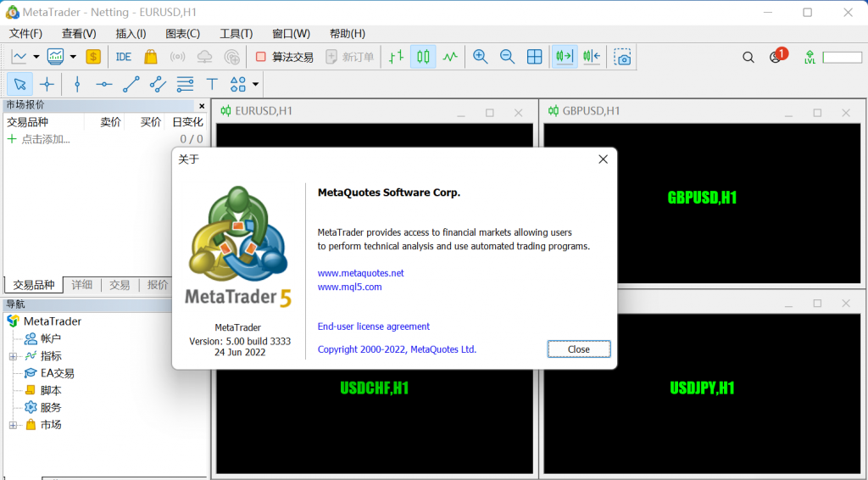
Task: Expand the chart type dropdown arrow
Action: pos(36,57)
